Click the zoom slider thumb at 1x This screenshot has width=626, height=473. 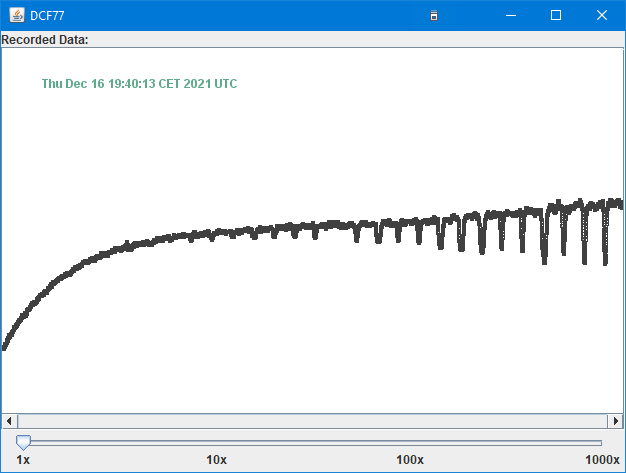23,442
